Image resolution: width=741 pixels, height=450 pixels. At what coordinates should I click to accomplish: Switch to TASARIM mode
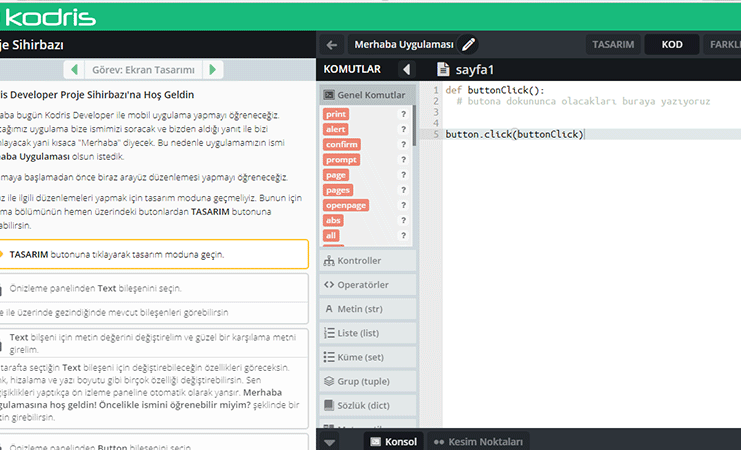pyautogui.click(x=613, y=44)
